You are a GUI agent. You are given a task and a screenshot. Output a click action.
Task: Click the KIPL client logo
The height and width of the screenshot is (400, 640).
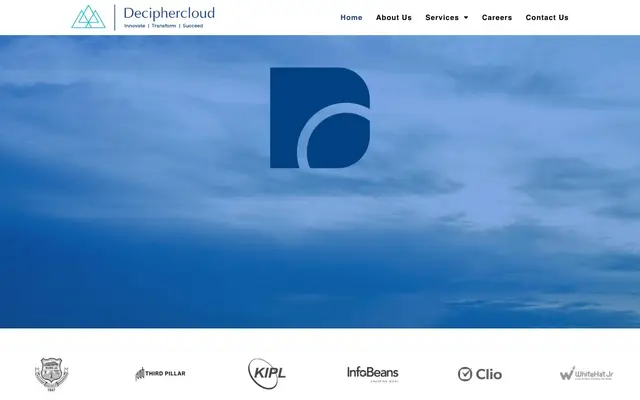coord(267,373)
